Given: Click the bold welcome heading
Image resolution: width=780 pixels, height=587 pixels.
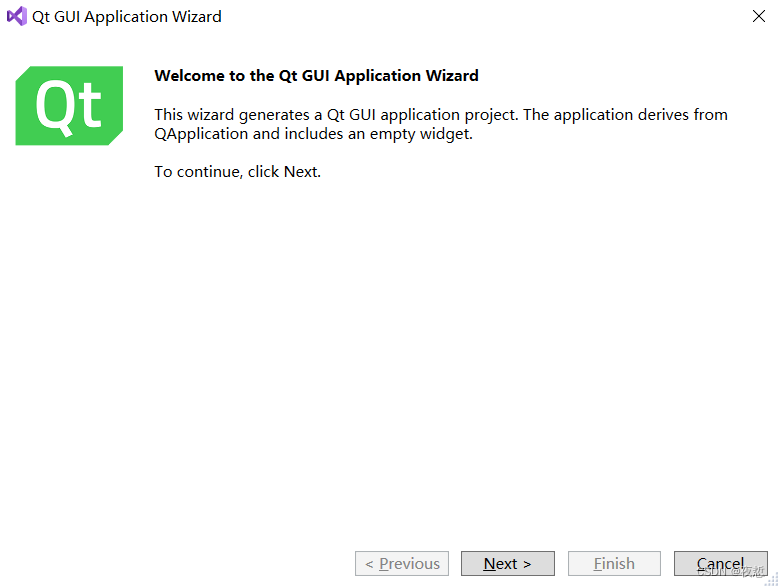Looking at the screenshot, I should click(316, 75).
